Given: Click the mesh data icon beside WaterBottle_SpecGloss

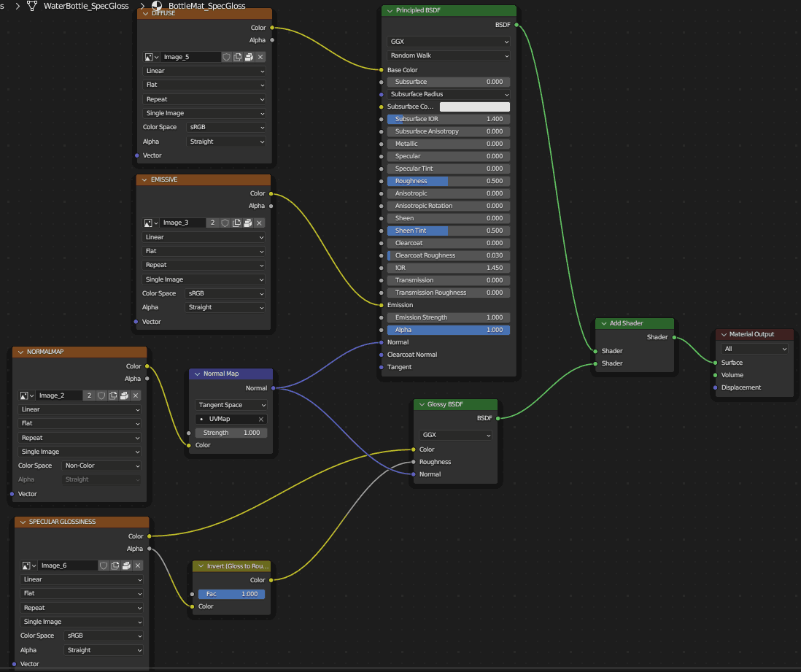Looking at the screenshot, I should click(31, 6).
